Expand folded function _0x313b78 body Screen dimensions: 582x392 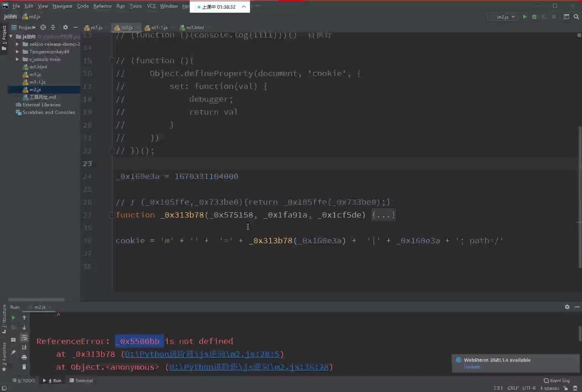click(x=383, y=215)
